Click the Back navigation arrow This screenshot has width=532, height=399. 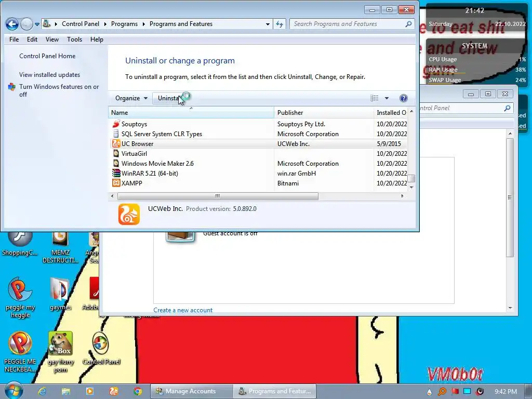(12, 24)
